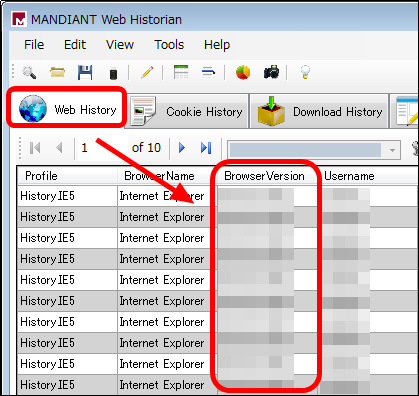Go to previous page of results
Viewport: 419px width, 396px height.
coord(60,148)
